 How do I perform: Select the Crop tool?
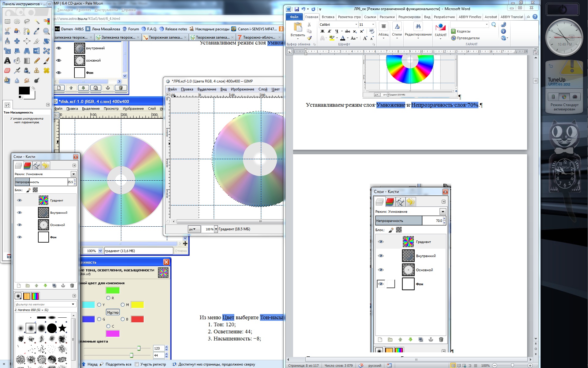pyautogui.click(x=37, y=41)
